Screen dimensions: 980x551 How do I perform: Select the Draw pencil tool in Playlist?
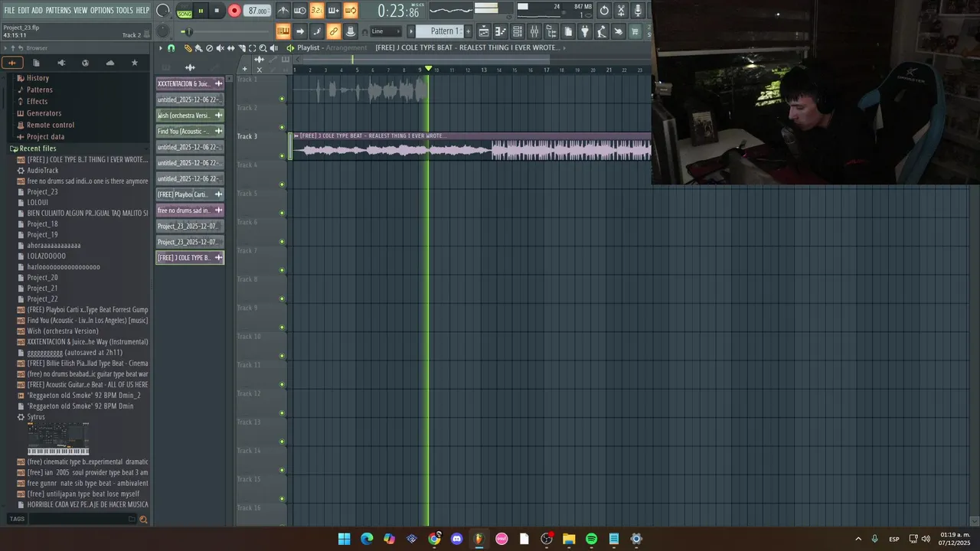pos(188,48)
